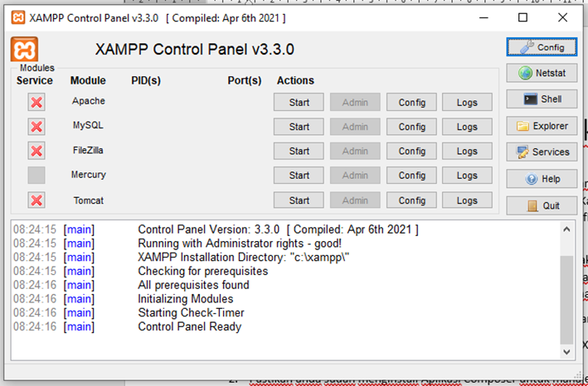Open the Tomcat Logs menu
Screen dimensions: 588x386
pos(467,200)
